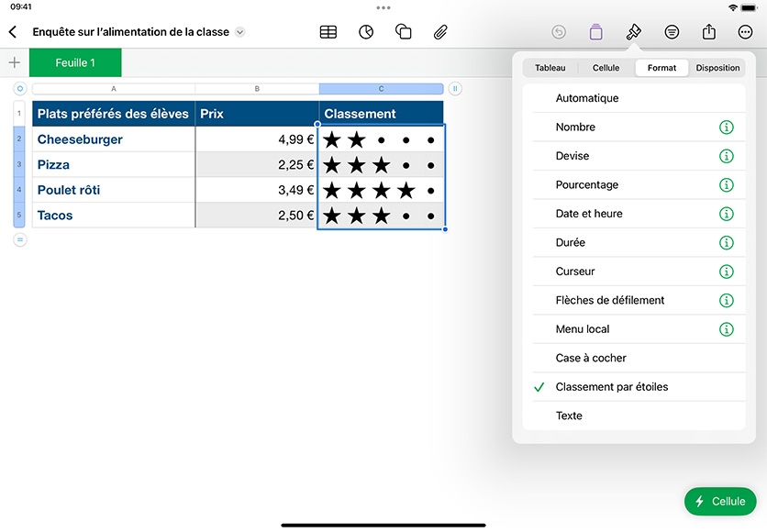Select the whole table with corner handle
767x532 pixels.
[x=19, y=88]
